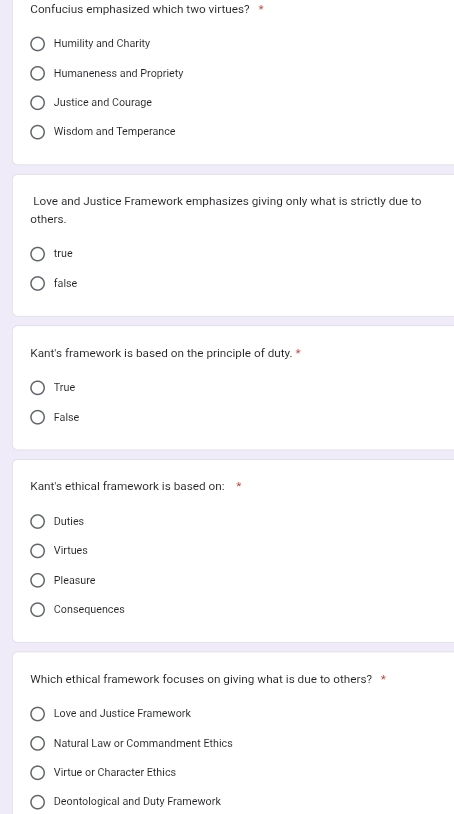
Task: Pick 'Justice and Courage' radio option
Action: coord(37,103)
